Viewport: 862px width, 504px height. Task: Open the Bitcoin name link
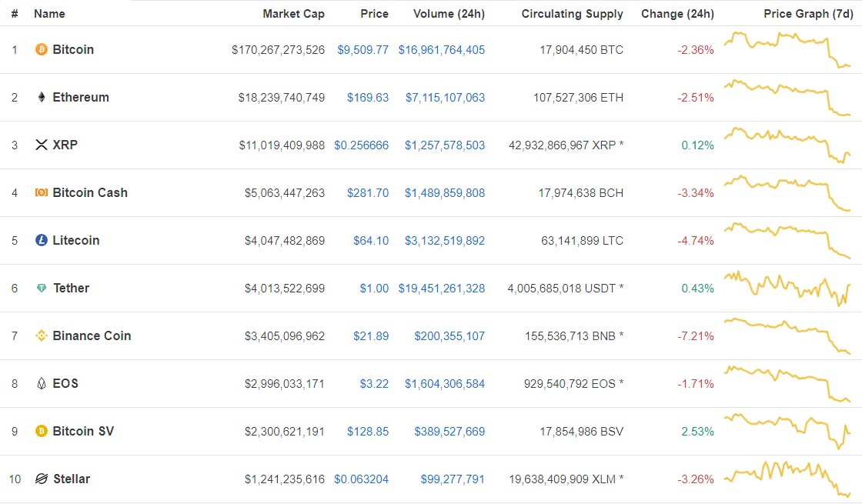pyautogui.click(x=73, y=49)
